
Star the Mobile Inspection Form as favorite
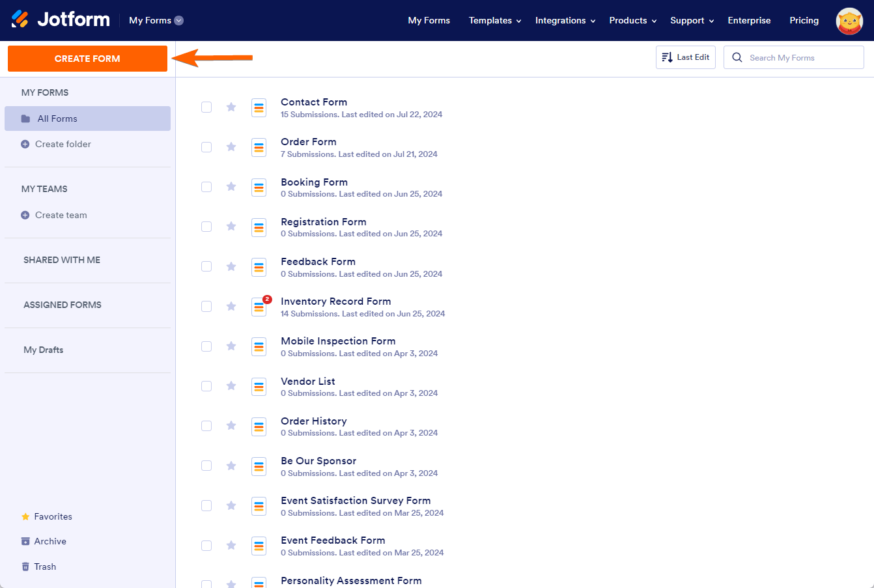pyautogui.click(x=231, y=346)
